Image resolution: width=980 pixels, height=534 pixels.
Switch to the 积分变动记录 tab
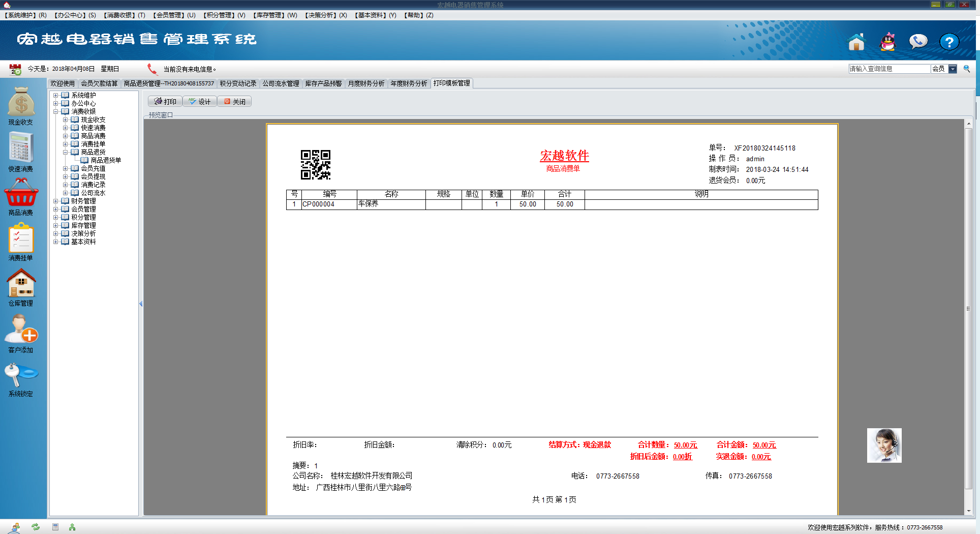tap(238, 83)
